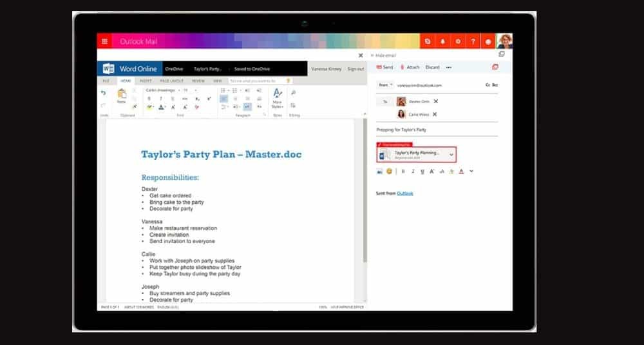Click the Undo arrow in Word ribbon

pos(103,94)
